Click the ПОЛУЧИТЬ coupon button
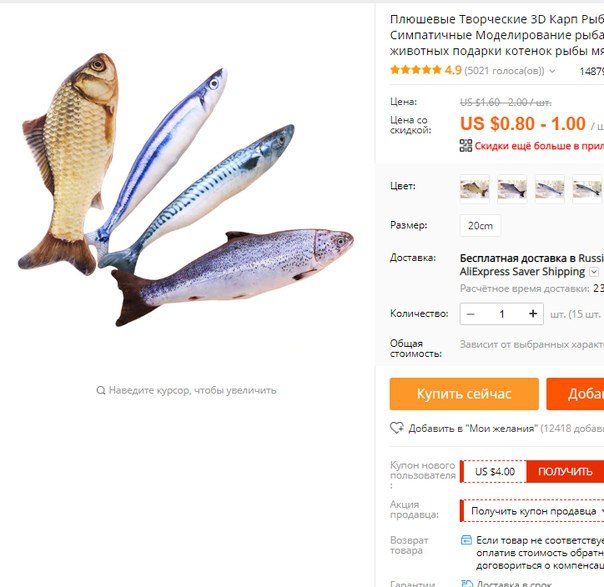Screen dimensions: 604x587 (x=565, y=471)
